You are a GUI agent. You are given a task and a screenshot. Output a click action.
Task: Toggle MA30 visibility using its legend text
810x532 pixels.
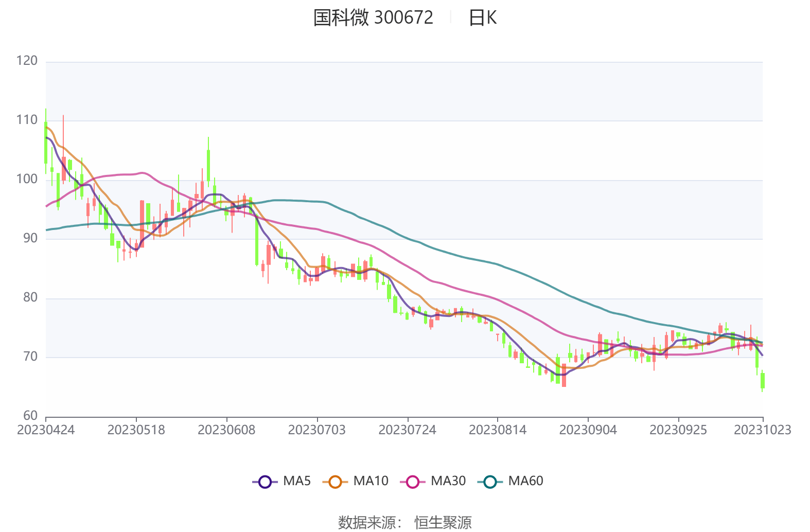point(448,481)
